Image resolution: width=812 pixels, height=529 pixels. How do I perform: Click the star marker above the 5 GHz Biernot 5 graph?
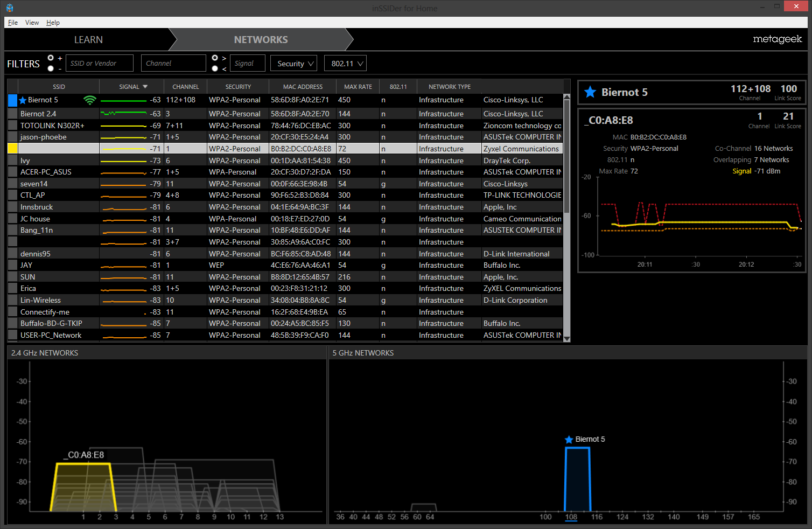[x=569, y=440]
